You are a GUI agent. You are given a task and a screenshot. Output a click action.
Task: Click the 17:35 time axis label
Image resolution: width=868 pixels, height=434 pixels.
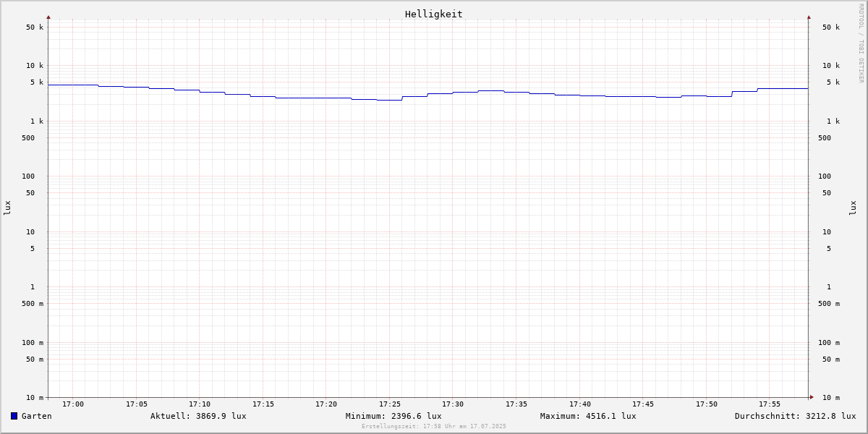(x=516, y=404)
